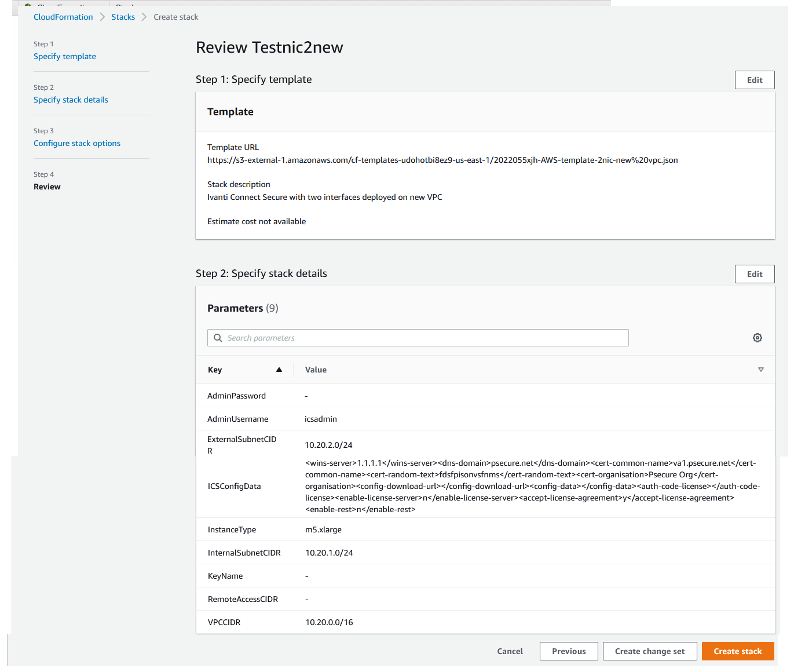Select the icsadmin username value
This screenshot has height=672, width=794.
coord(321,419)
